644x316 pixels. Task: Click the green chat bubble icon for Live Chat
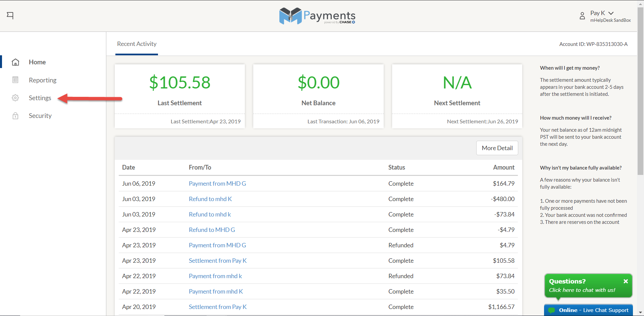click(x=551, y=310)
